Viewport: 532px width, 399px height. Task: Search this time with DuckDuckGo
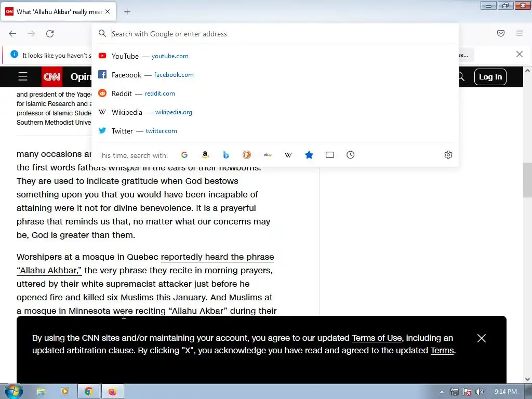[247, 155]
